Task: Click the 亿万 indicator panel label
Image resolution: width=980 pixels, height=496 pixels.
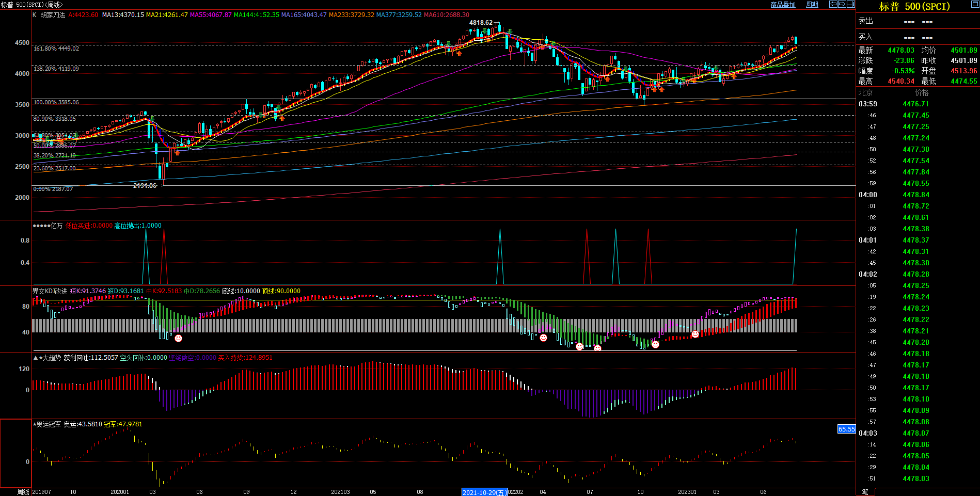Action: 56,226
